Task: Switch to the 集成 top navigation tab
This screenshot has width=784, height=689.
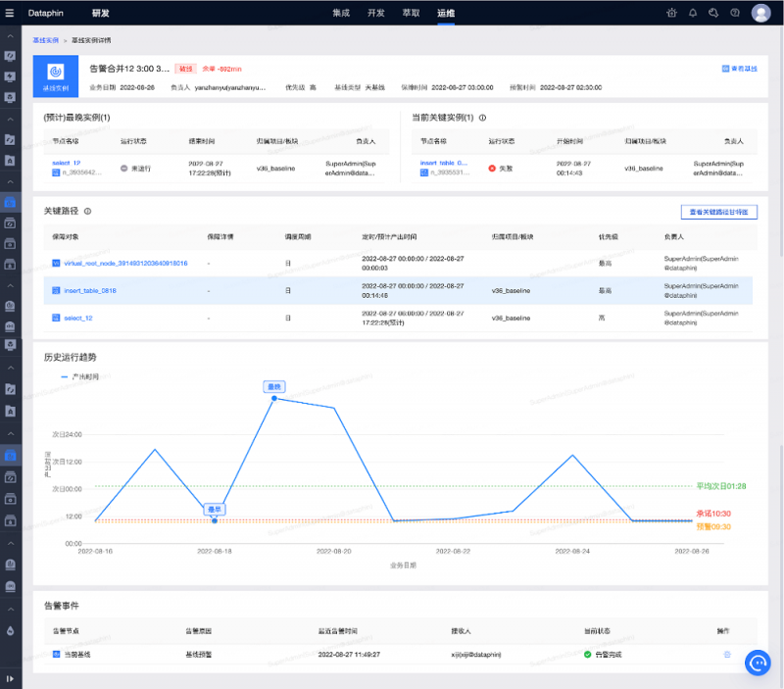Action: pos(341,14)
